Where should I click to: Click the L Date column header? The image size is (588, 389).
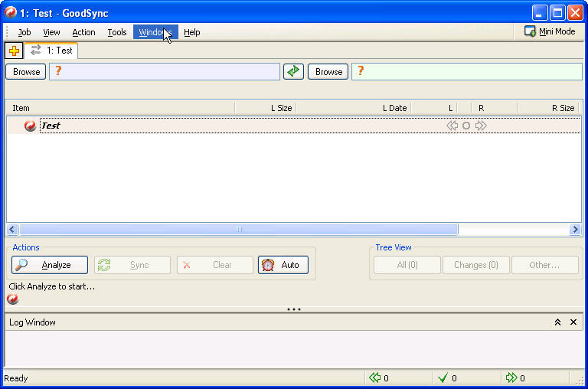[x=354, y=108]
